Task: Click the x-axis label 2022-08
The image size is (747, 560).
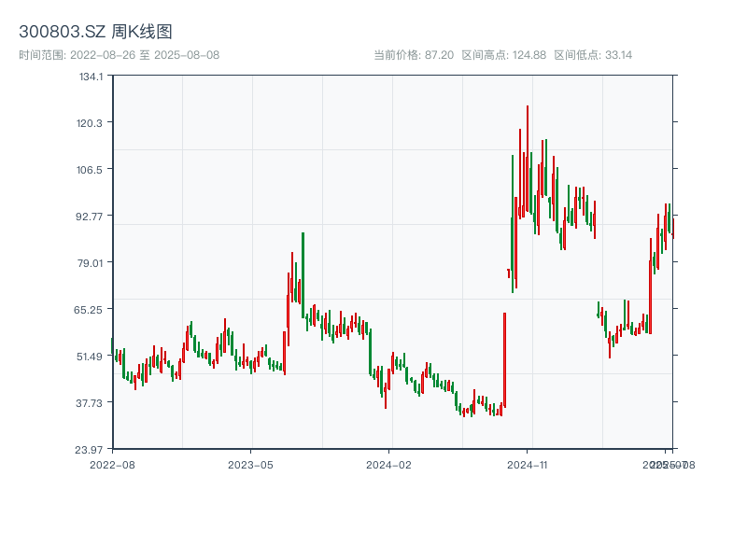Action: (112, 465)
